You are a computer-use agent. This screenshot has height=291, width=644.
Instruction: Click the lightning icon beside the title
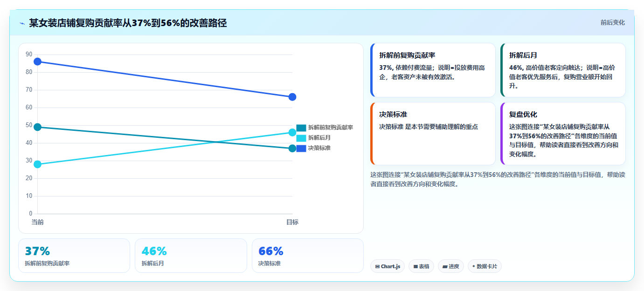pyautogui.click(x=22, y=23)
